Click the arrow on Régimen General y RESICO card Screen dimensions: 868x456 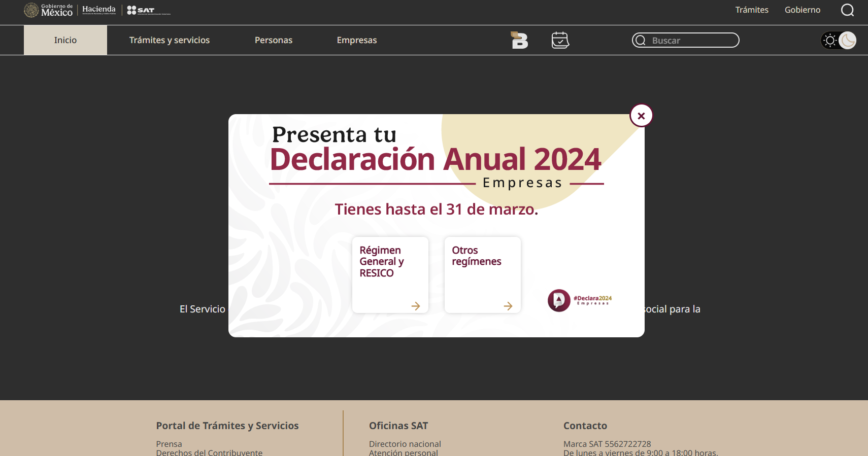point(416,306)
